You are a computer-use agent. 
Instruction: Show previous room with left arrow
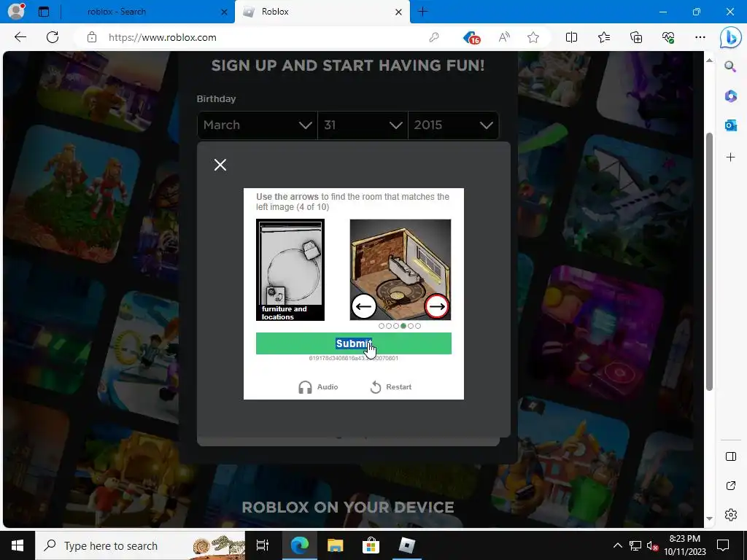(364, 306)
